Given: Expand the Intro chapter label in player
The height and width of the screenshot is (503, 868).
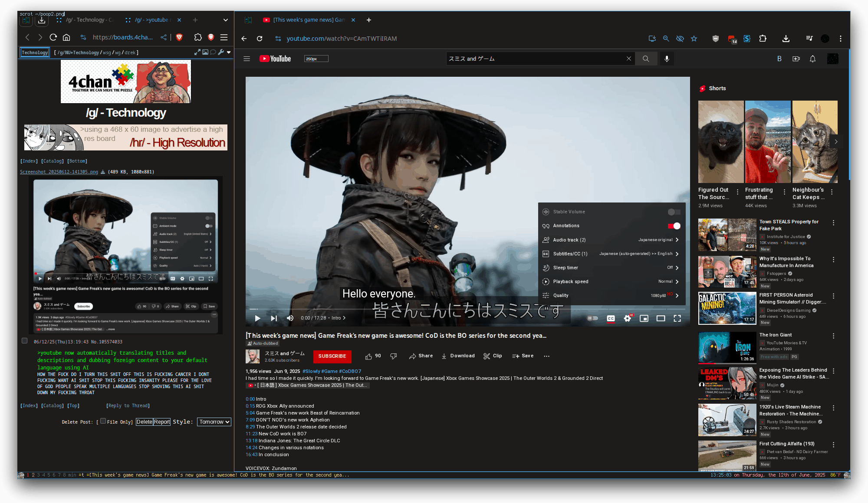Looking at the screenshot, I should pyautogui.click(x=339, y=318).
